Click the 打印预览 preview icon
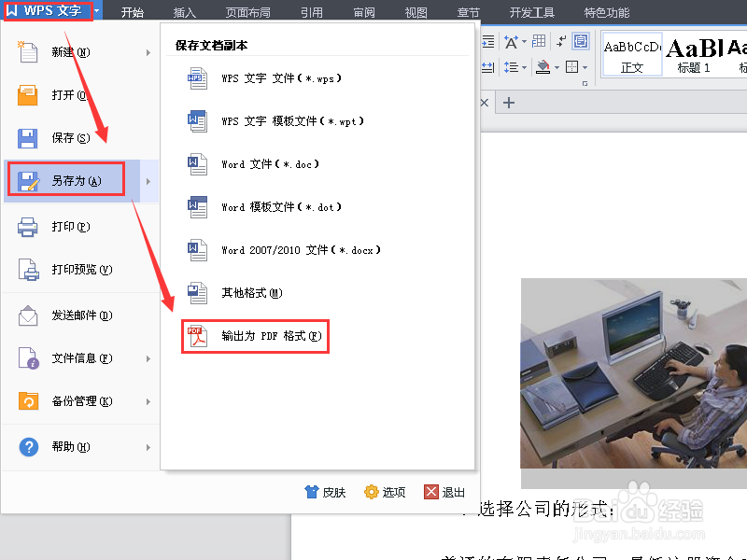747x560 pixels. pos(28,270)
